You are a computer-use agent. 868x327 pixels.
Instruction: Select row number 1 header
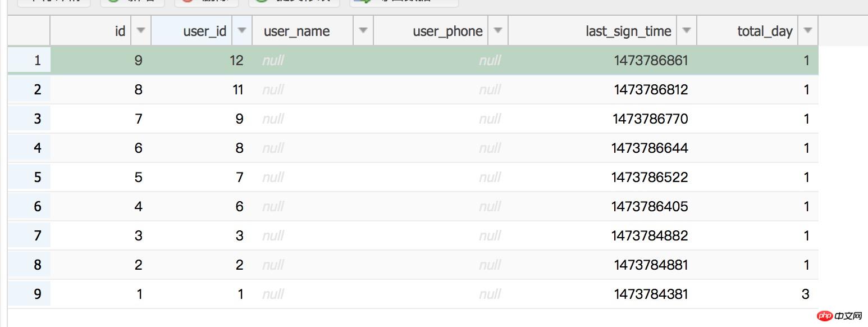(x=29, y=60)
